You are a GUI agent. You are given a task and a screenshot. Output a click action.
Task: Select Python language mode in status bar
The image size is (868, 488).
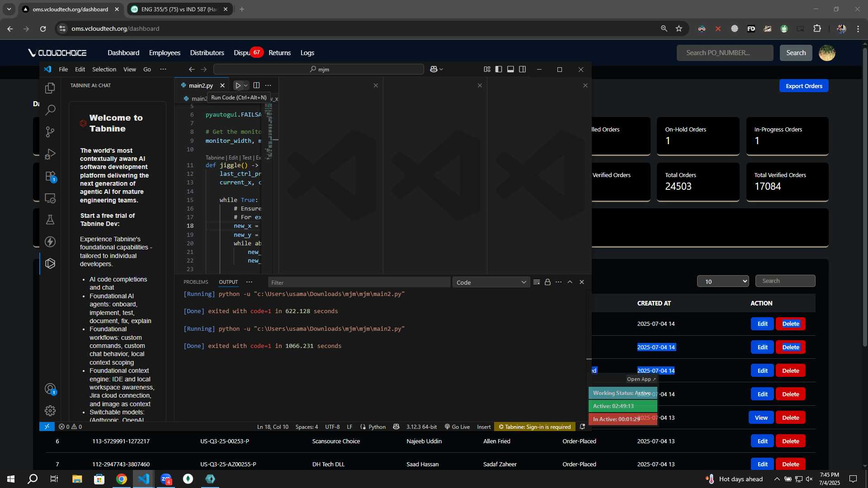pos(377,427)
